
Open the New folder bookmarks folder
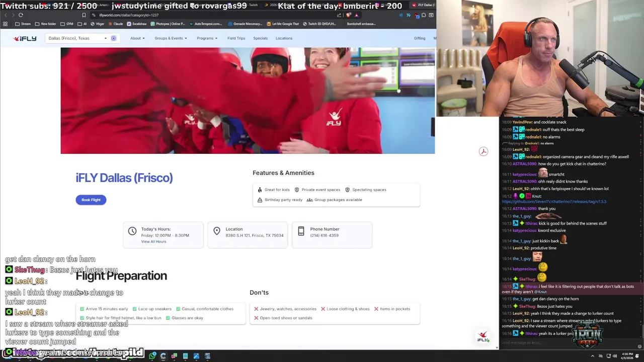point(45,24)
